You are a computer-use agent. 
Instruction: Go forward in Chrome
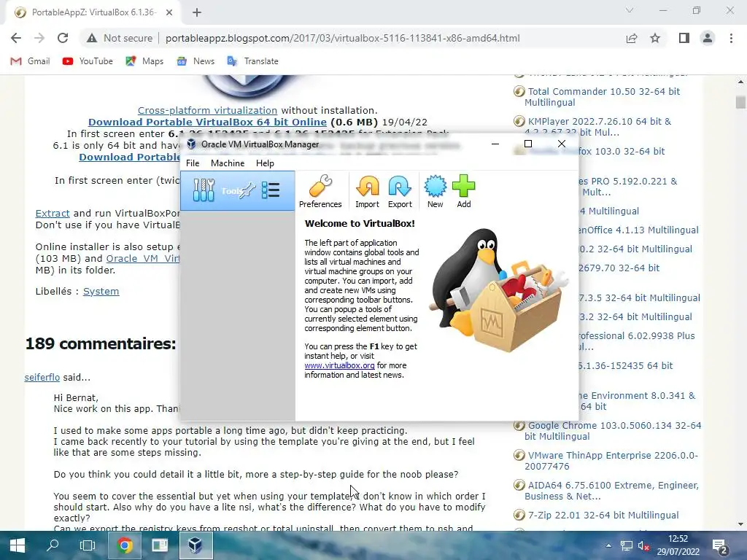(39, 38)
